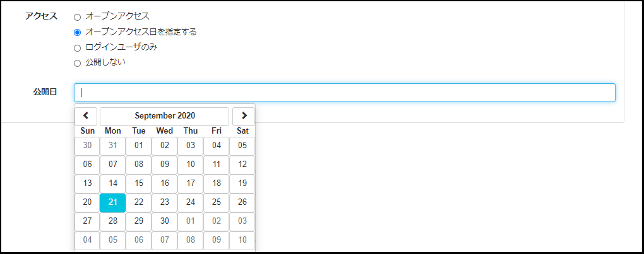Go to next month in calendar
Viewport: 644px width, 254px height.
244,116
